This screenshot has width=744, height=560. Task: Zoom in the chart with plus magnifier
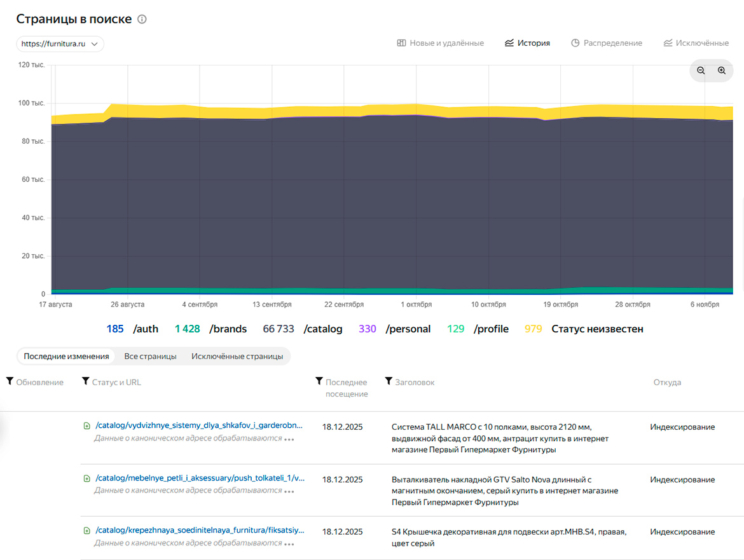[722, 71]
